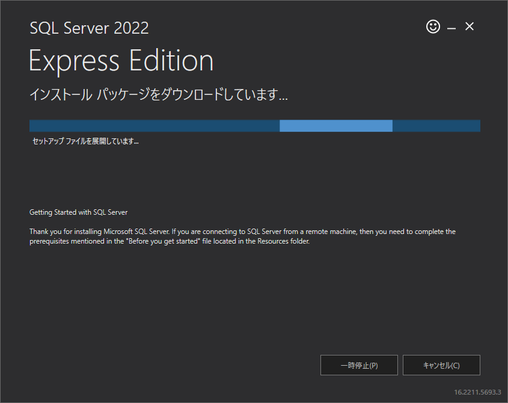This screenshot has height=403, width=508.
Task: Click the Express Edition heading
Action: pyautogui.click(x=121, y=60)
